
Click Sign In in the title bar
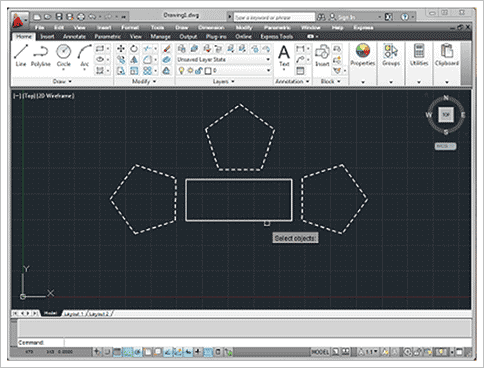[x=342, y=17]
